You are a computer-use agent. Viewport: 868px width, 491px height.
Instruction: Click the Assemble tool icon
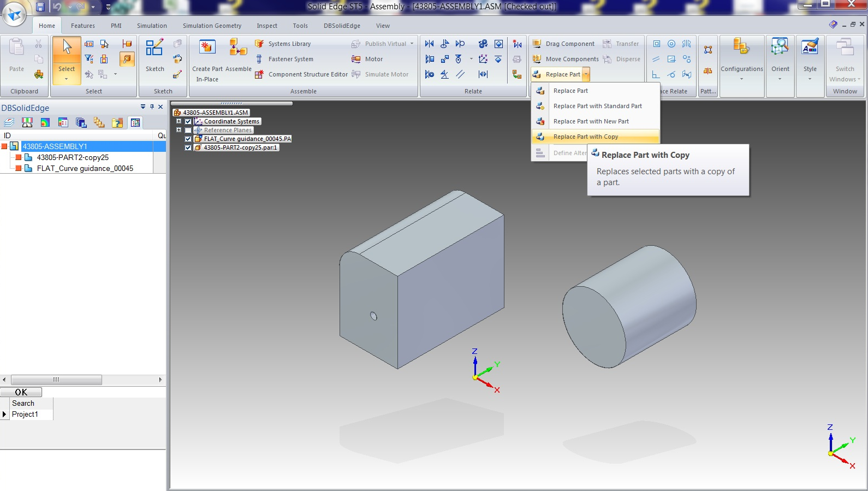click(x=238, y=48)
